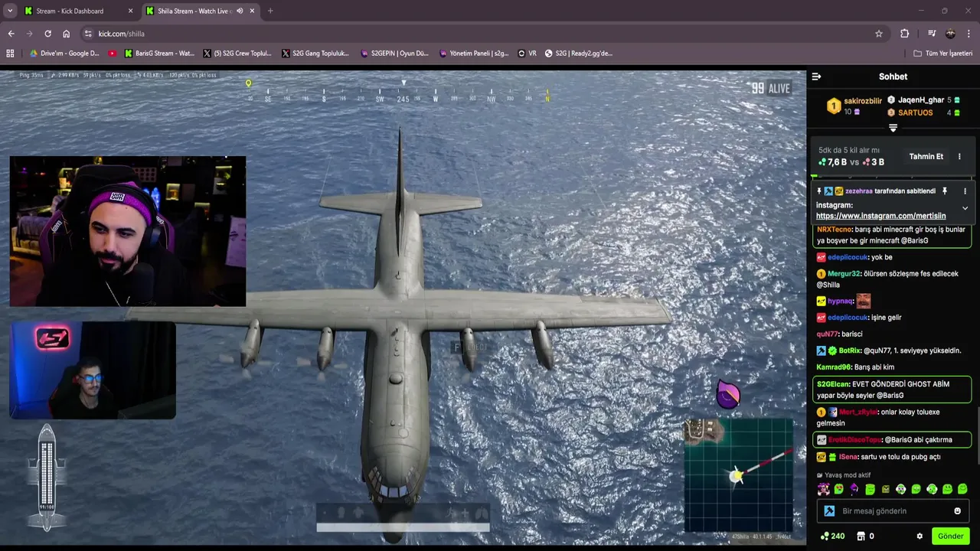This screenshot has height=551, width=980.
Task: Open the Yönetim Paneli | s2g bookmark
Action: tap(474, 54)
